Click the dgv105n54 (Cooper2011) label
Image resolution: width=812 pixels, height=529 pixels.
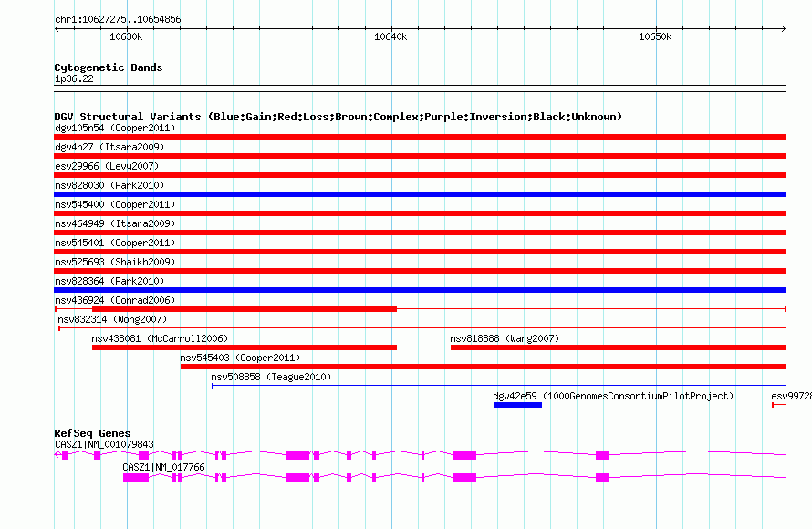pos(115,128)
